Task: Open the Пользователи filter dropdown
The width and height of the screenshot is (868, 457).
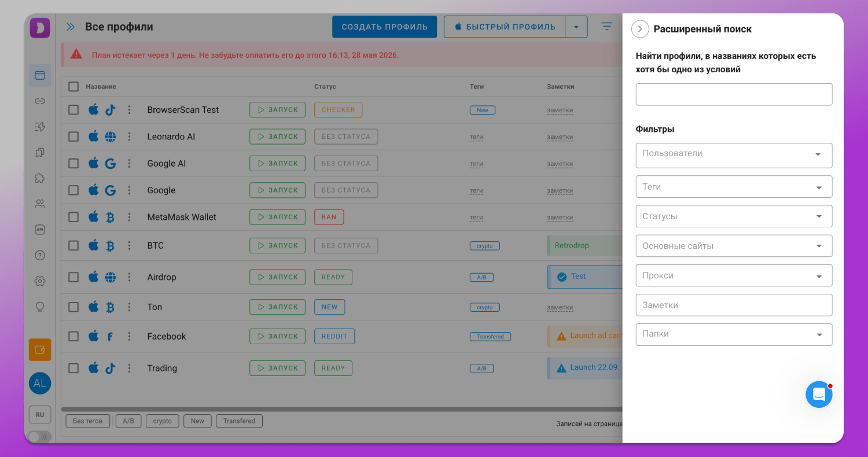Action: 734,156
